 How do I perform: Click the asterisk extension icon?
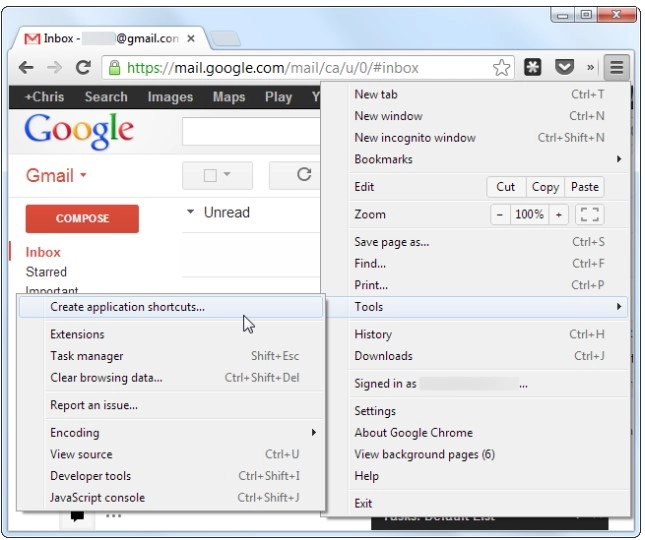[533, 67]
